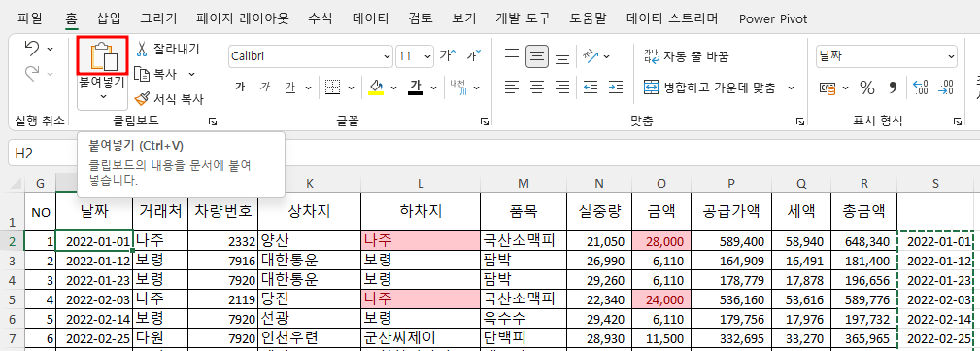Open the phonetic guide (내천) icon
The image size is (980, 351).
(458, 87)
